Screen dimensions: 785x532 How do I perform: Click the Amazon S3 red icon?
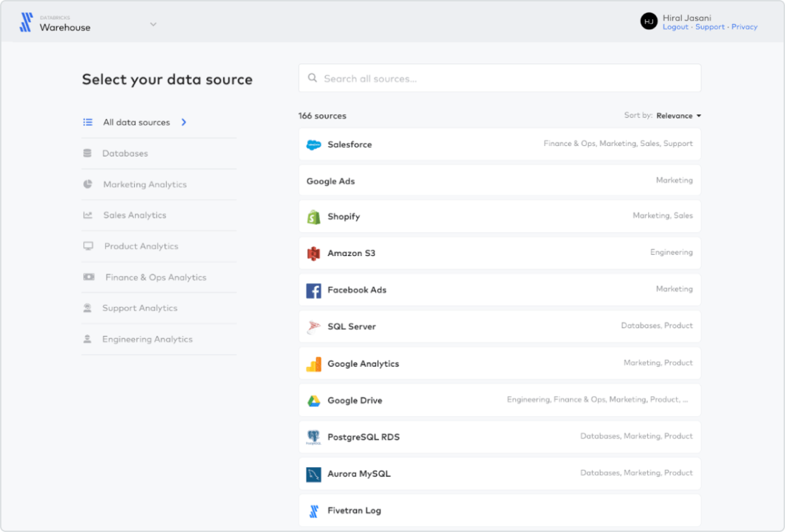313,253
